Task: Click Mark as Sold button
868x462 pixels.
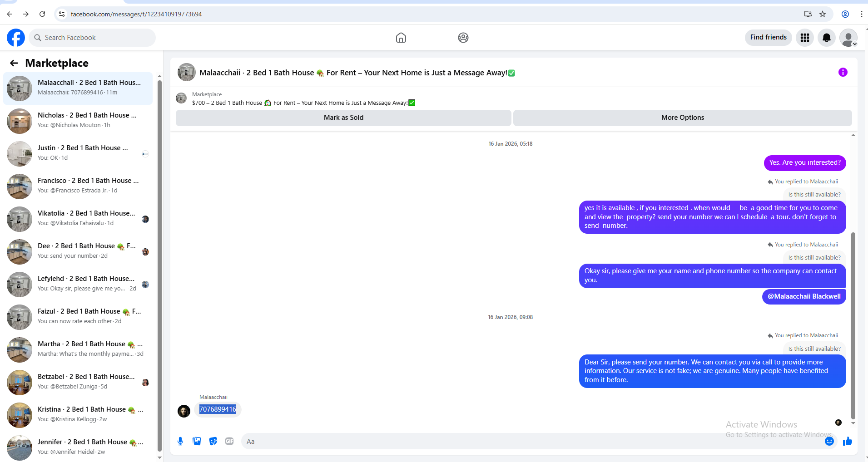Action: [x=343, y=118]
